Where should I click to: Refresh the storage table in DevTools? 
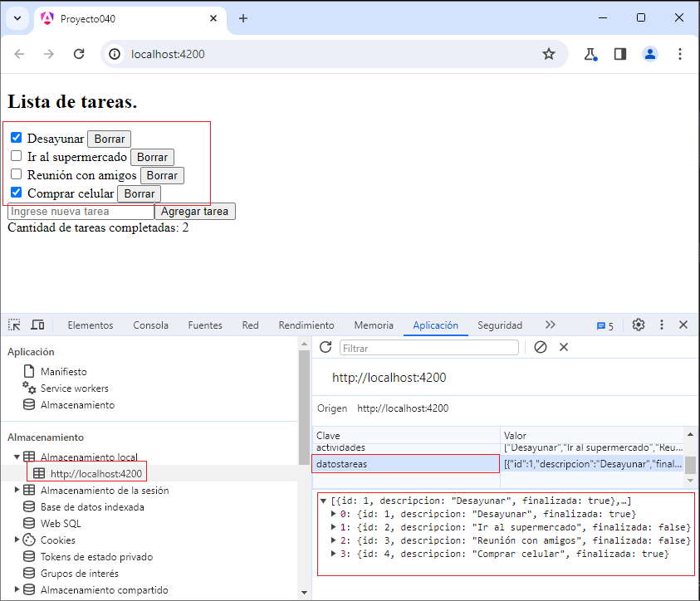(326, 347)
